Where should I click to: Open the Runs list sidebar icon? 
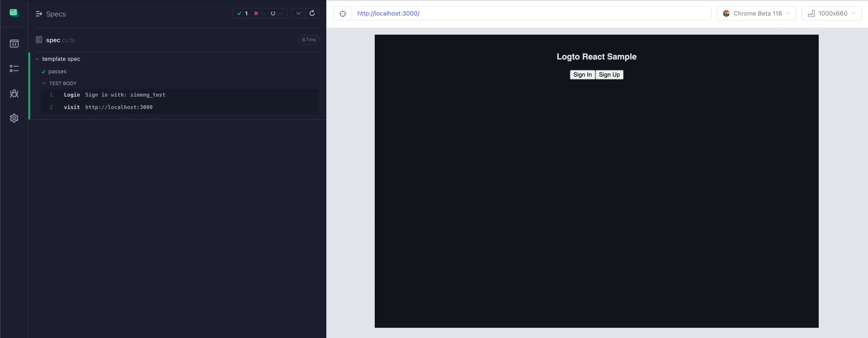pyautogui.click(x=14, y=68)
